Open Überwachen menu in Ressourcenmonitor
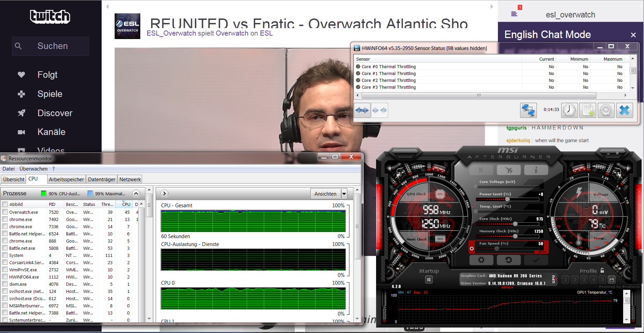This screenshot has height=333, width=644. (34, 169)
